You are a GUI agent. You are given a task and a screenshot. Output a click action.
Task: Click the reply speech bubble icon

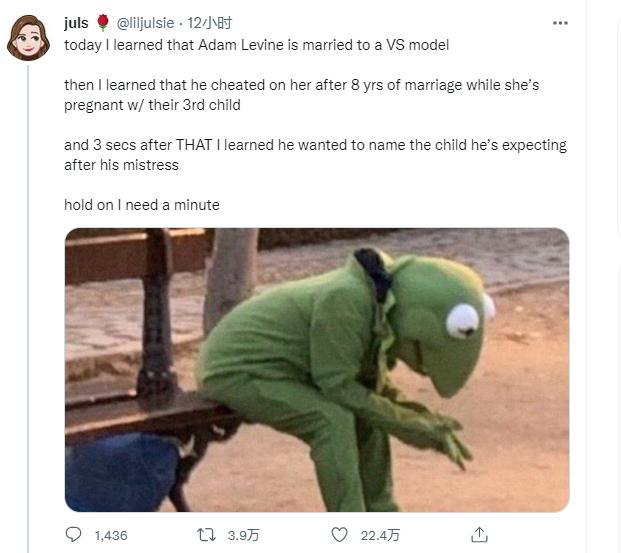73,535
